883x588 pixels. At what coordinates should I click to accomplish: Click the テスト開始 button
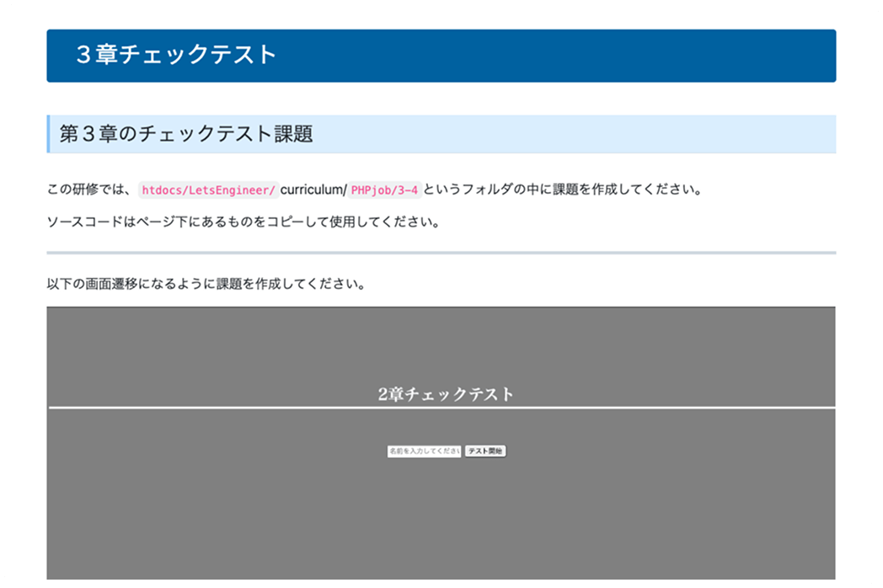(485, 452)
